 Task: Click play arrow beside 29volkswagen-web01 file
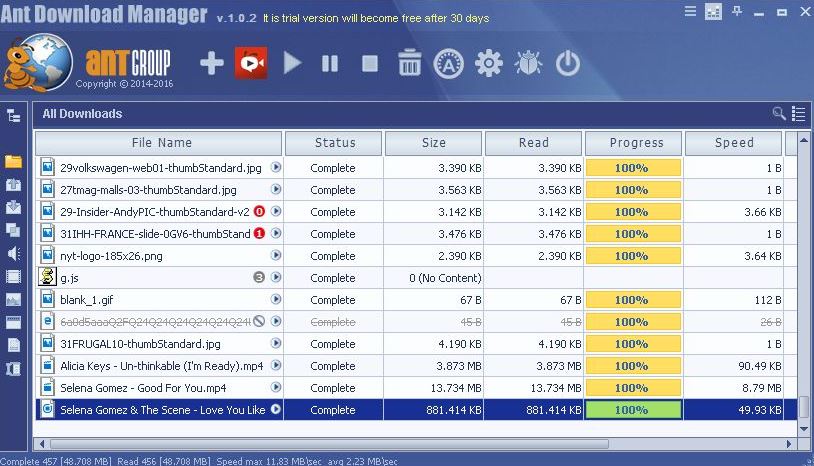276,167
